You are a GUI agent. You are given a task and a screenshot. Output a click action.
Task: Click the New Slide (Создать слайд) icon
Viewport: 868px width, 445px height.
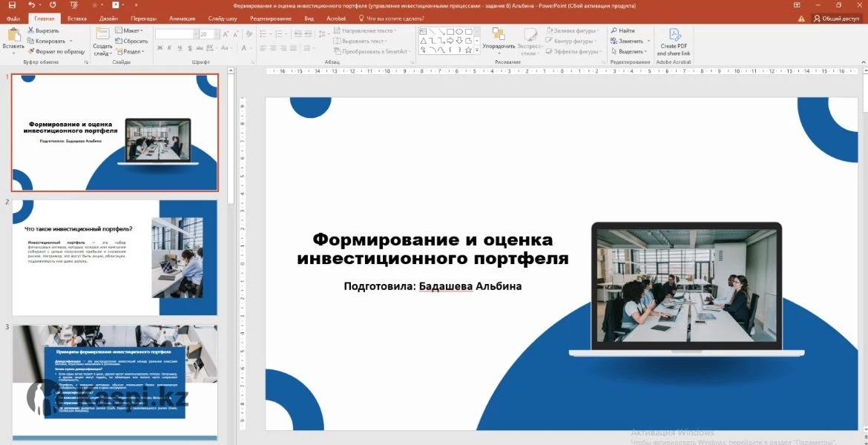point(102,35)
